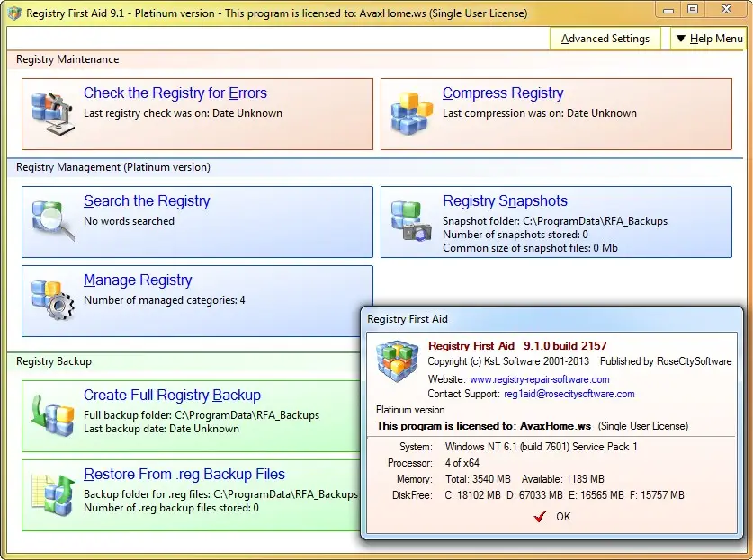Screen dimensions: 753x560
Task: Click memory 'Total: 3540 MB'
Action: tap(478, 479)
